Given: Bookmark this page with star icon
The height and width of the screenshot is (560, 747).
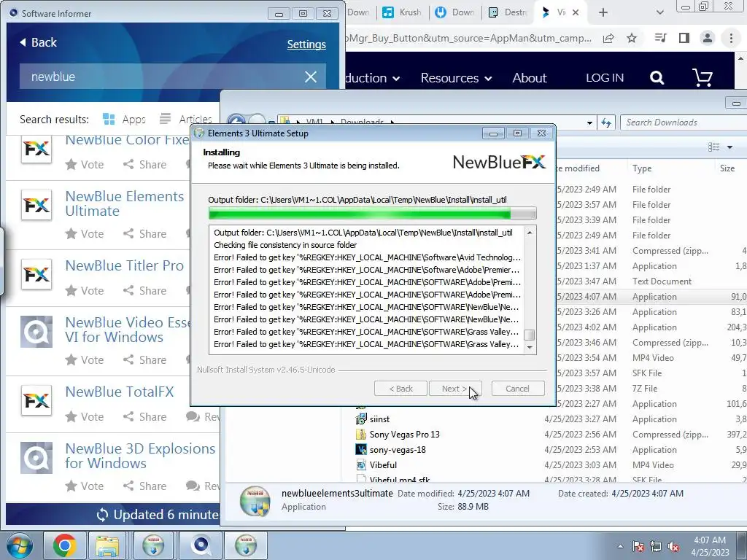Looking at the screenshot, I should point(632,38).
